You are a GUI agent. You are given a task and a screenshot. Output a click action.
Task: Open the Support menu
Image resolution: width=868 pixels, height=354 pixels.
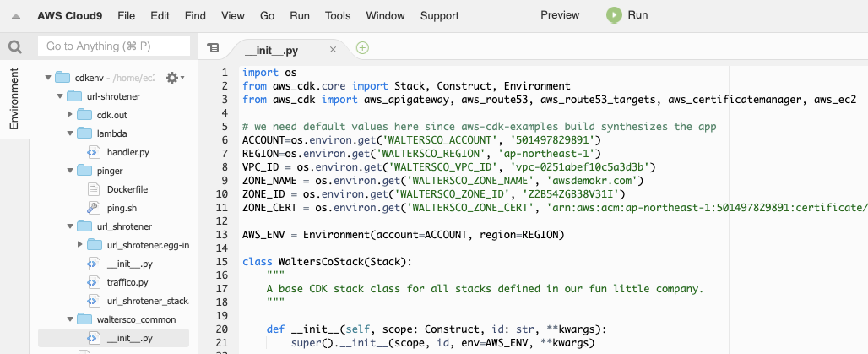pyautogui.click(x=440, y=16)
